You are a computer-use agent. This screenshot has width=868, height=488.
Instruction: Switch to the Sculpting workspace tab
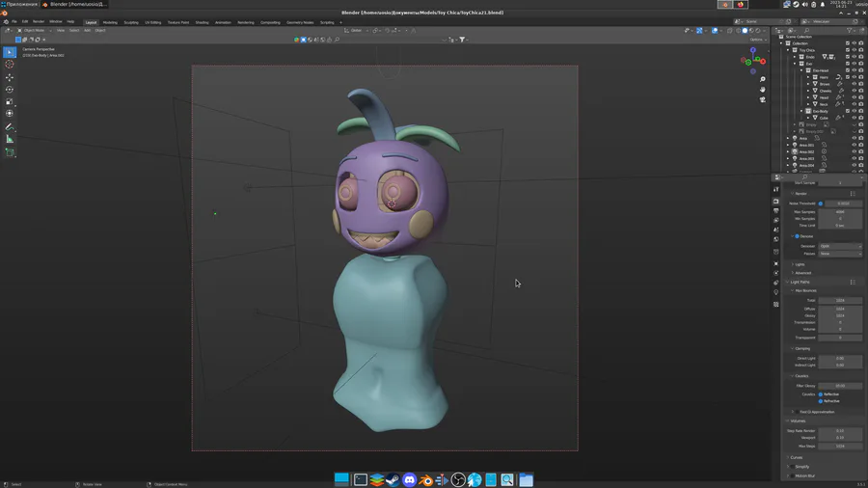[131, 23]
